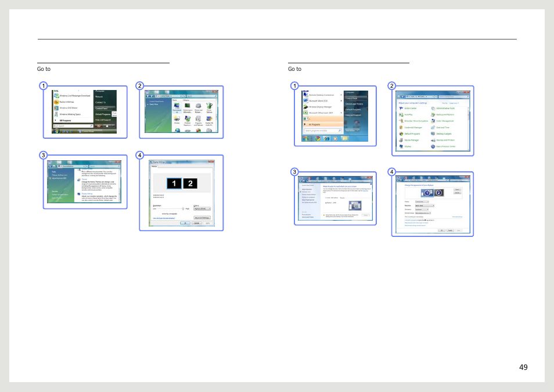Click Control Panel in Windows 7 Start menu
Image resolution: width=554 pixels, height=392 pixels.
click(x=356, y=98)
